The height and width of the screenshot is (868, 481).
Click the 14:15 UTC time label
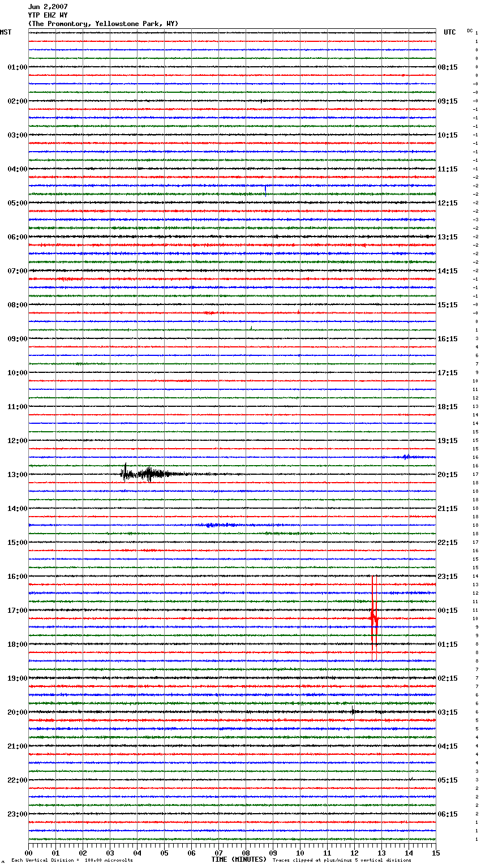[x=448, y=271]
